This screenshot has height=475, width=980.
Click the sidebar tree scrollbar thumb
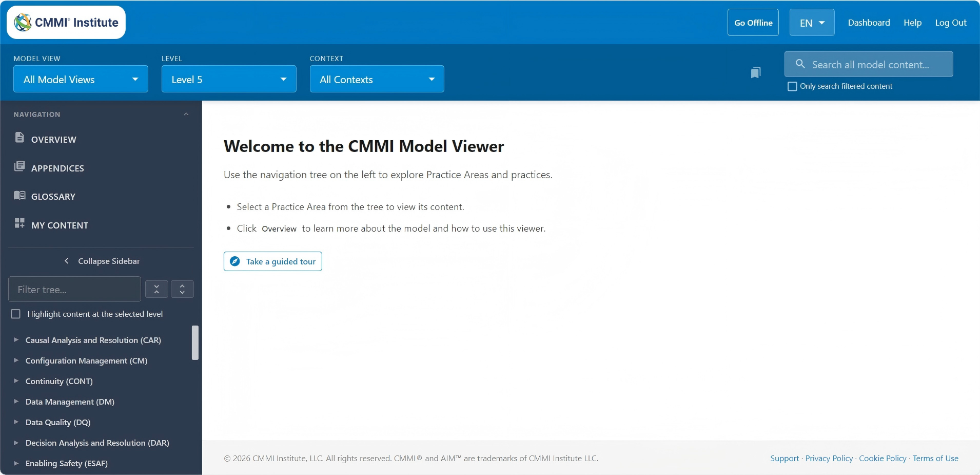[195, 343]
